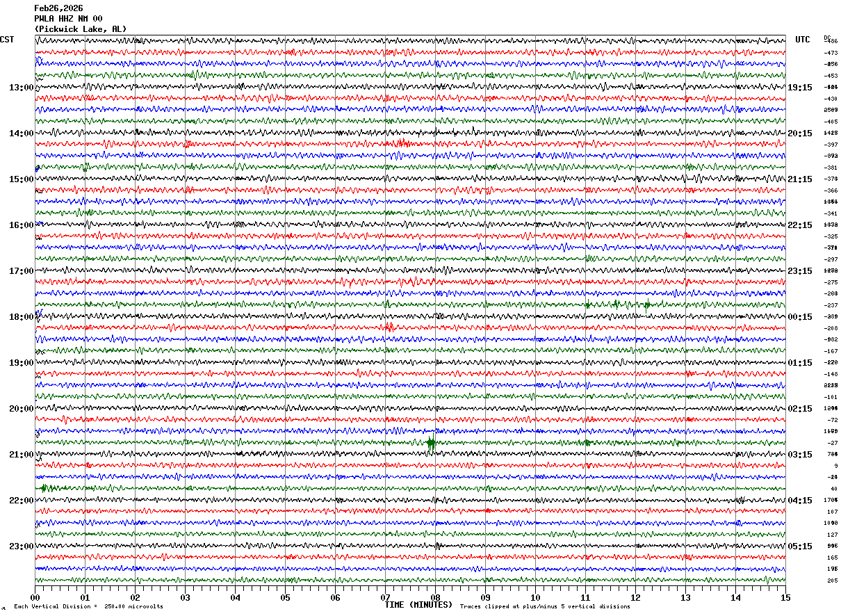Click minute 02 on the time axis
Screen dimensions: 841x616
[x=135, y=597]
